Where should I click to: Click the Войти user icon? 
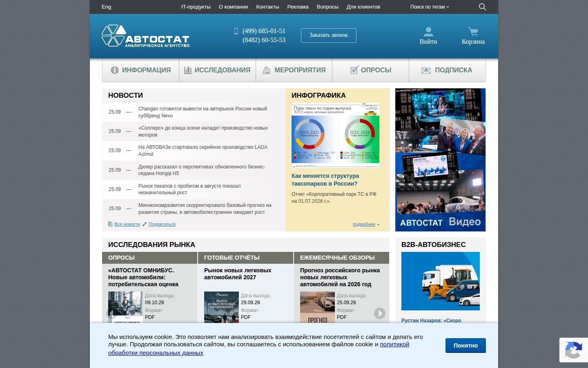[x=428, y=31]
